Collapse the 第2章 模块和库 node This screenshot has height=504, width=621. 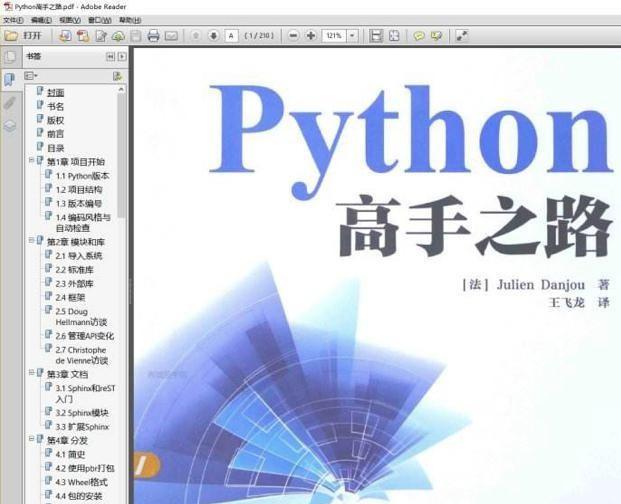coord(31,240)
